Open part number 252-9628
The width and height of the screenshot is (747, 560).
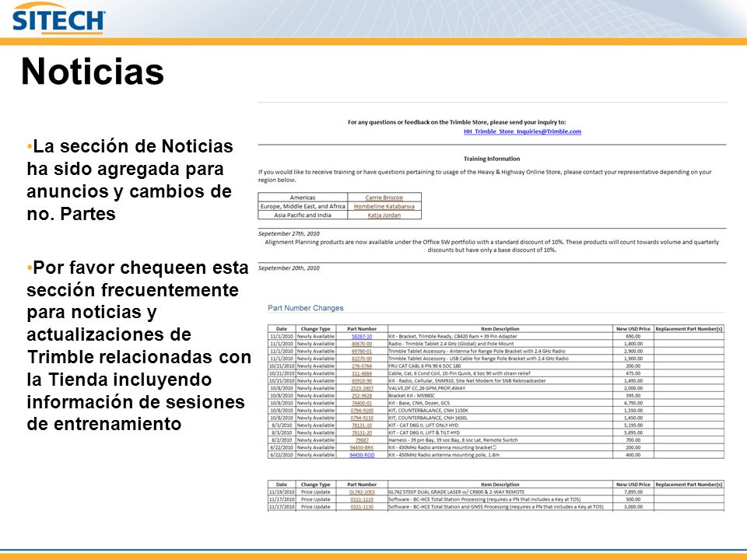[x=362, y=396]
